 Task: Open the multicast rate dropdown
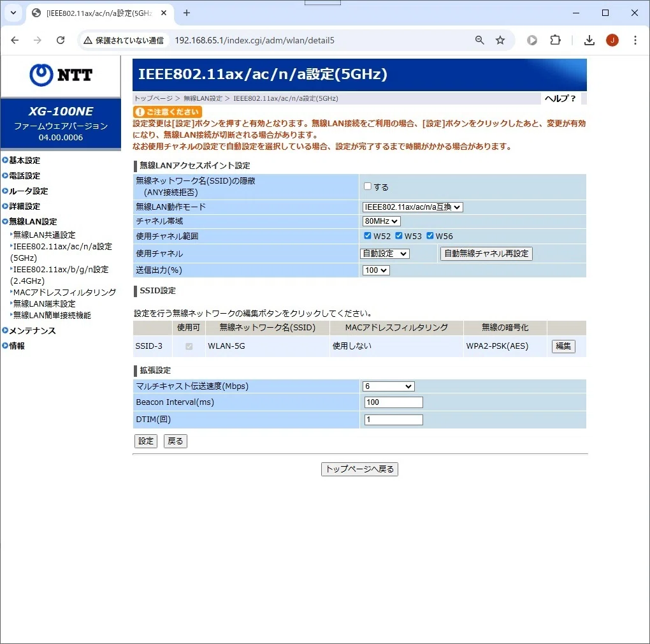[x=389, y=386]
